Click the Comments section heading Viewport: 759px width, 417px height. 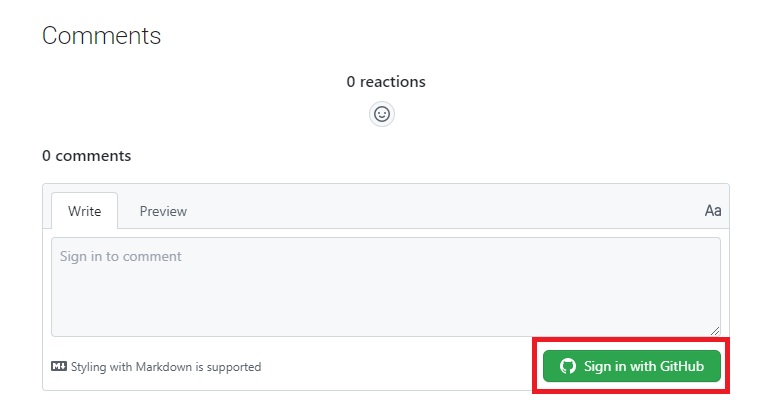point(101,35)
